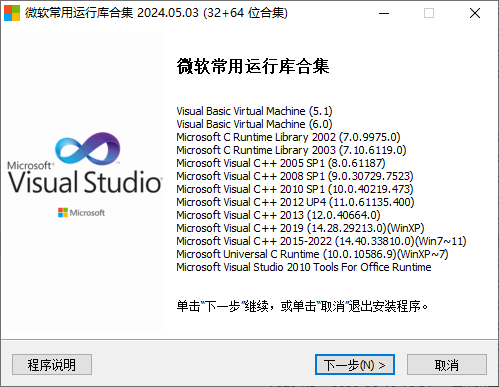This screenshot has width=499, height=387.
Task: Click the Visual Studio wordmark text
Action: [85, 182]
